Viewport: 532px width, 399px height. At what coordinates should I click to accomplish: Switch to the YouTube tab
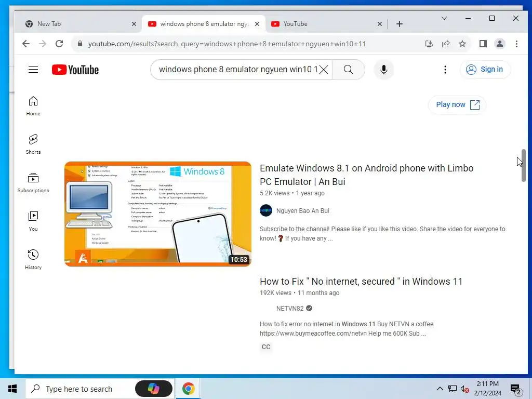click(322, 24)
